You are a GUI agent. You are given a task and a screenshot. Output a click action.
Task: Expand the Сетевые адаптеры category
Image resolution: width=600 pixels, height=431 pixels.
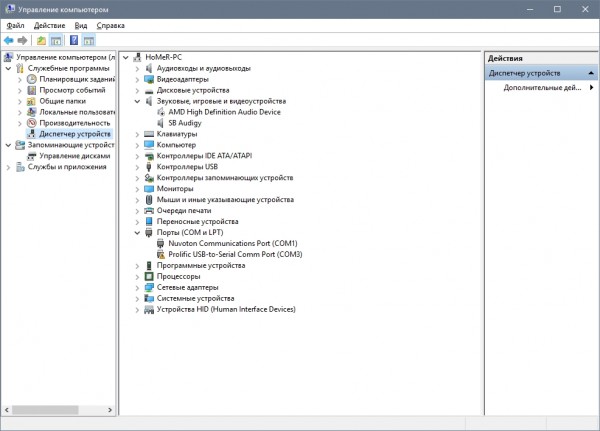coord(137,287)
